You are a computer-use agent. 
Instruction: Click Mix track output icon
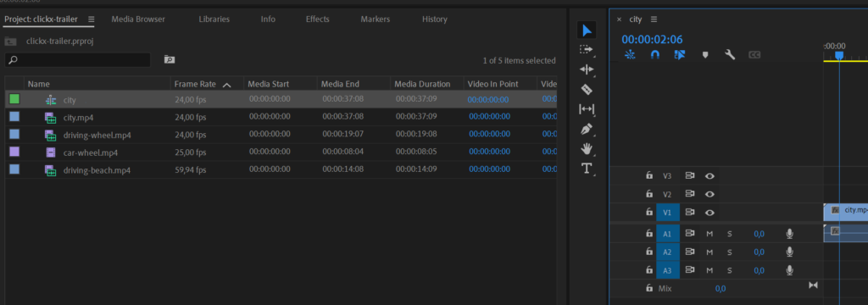point(813,285)
